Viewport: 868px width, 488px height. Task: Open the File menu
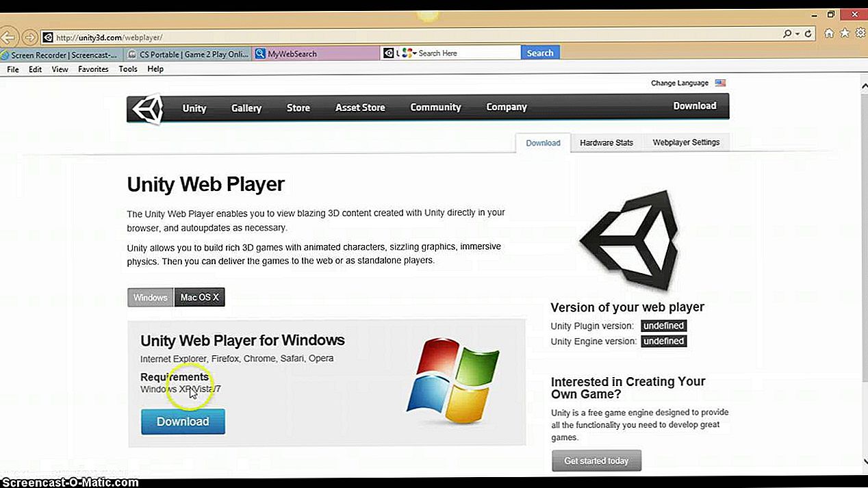tap(13, 69)
